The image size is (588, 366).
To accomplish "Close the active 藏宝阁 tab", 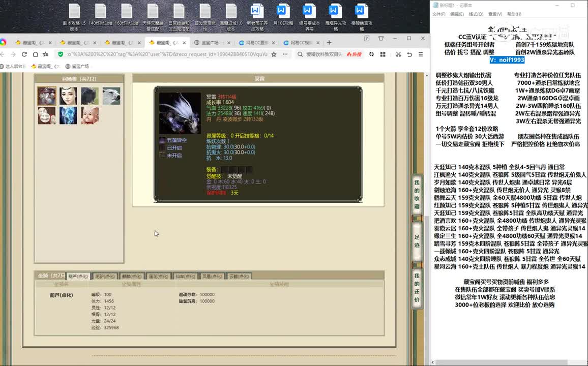I will (x=184, y=43).
